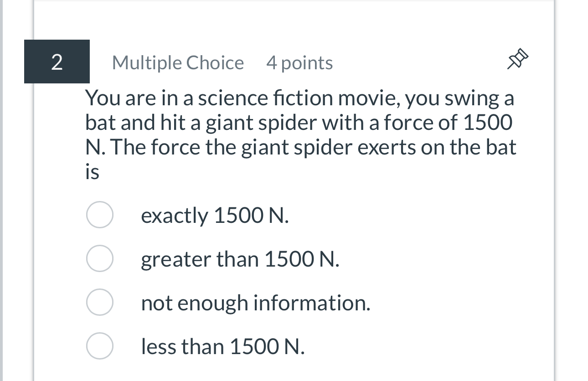Select the radio button for exactly 1500 N
This screenshot has width=588, height=381.
(x=99, y=215)
